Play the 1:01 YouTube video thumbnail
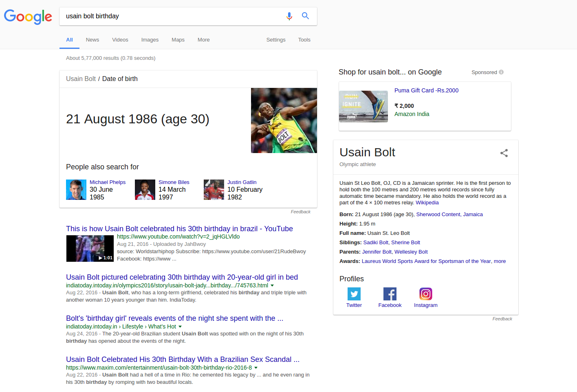The image size is (577, 392). point(90,248)
